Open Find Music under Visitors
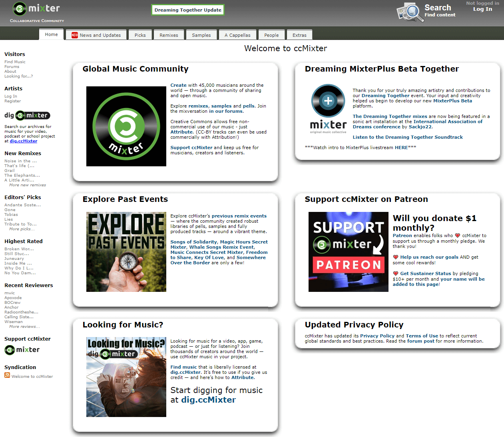The width and height of the screenshot is (504, 437). [15, 62]
